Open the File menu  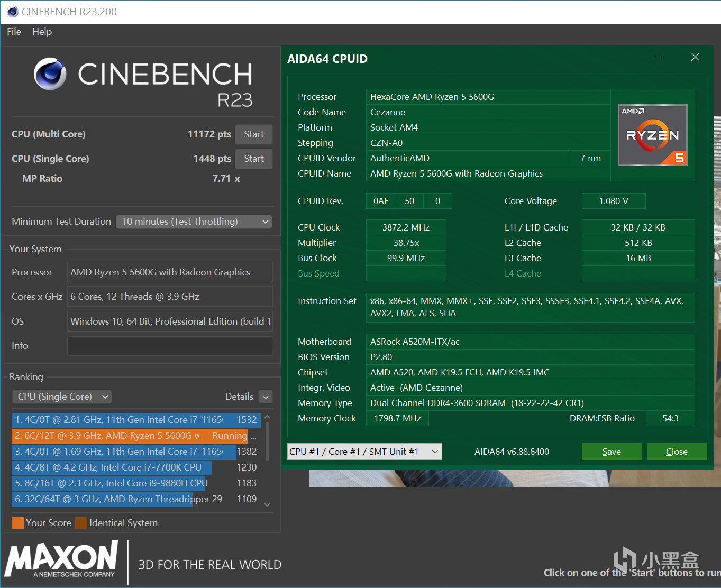(14, 32)
